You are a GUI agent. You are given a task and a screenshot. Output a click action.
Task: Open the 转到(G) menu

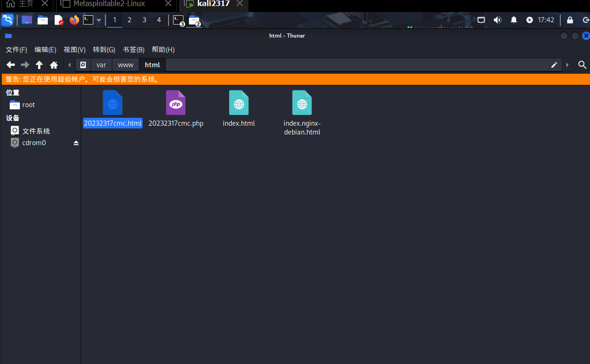pyautogui.click(x=104, y=50)
